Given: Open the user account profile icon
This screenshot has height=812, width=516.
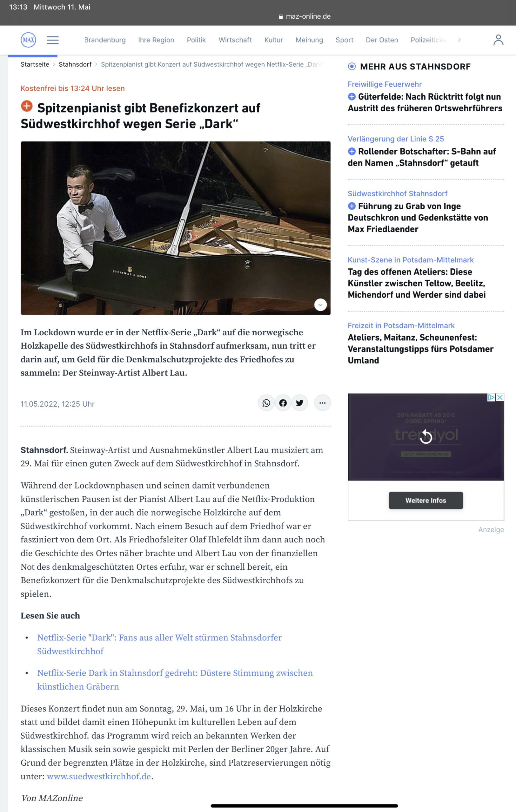Looking at the screenshot, I should click(x=498, y=40).
